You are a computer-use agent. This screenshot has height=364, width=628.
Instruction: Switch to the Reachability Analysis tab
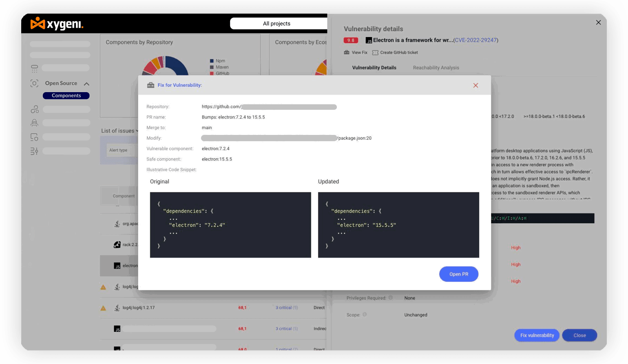click(436, 68)
